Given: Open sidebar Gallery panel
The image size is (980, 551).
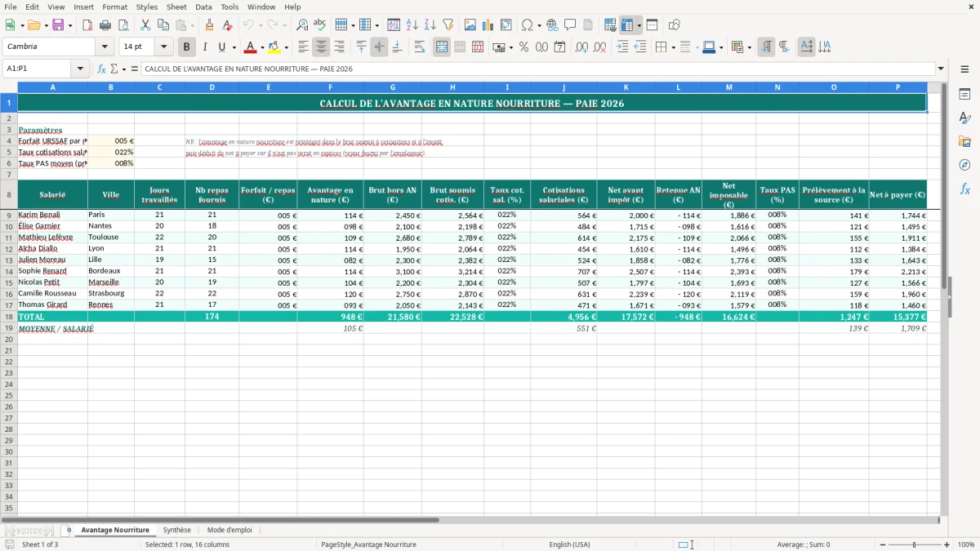Looking at the screenshot, I should [x=964, y=141].
